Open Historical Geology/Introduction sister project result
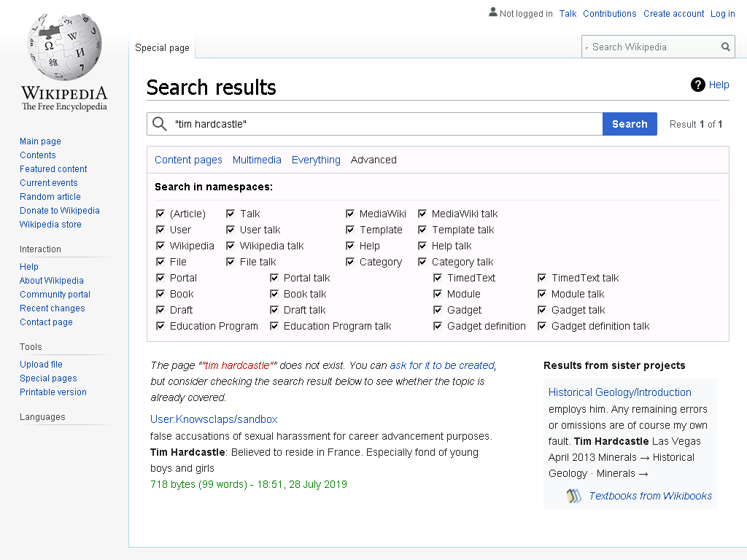The image size is (747, 560). 620,392
